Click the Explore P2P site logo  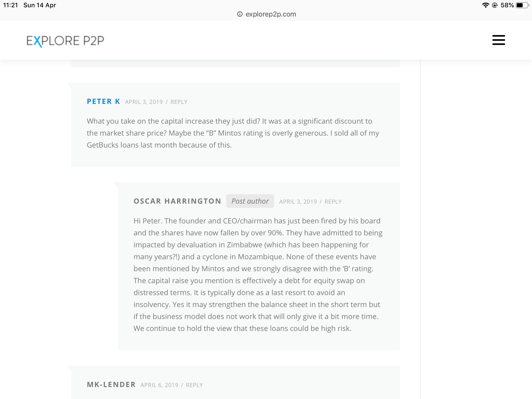[x=65, y=41]
